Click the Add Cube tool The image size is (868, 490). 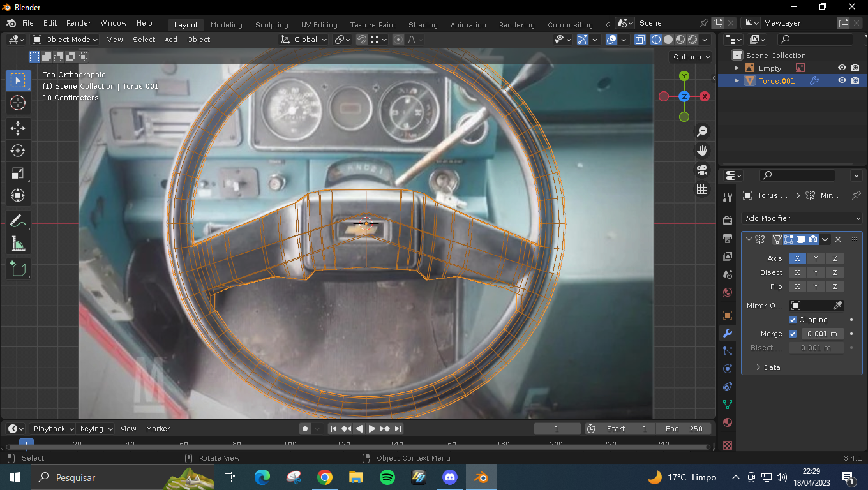click(x=18, y=269)
